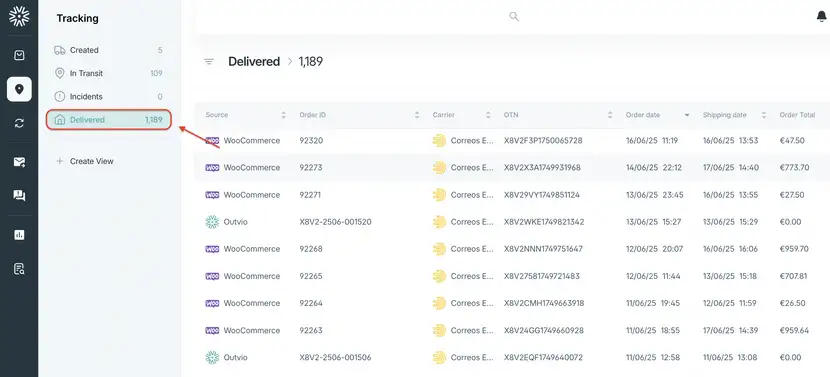Select the tracking location pin icon

19,89
